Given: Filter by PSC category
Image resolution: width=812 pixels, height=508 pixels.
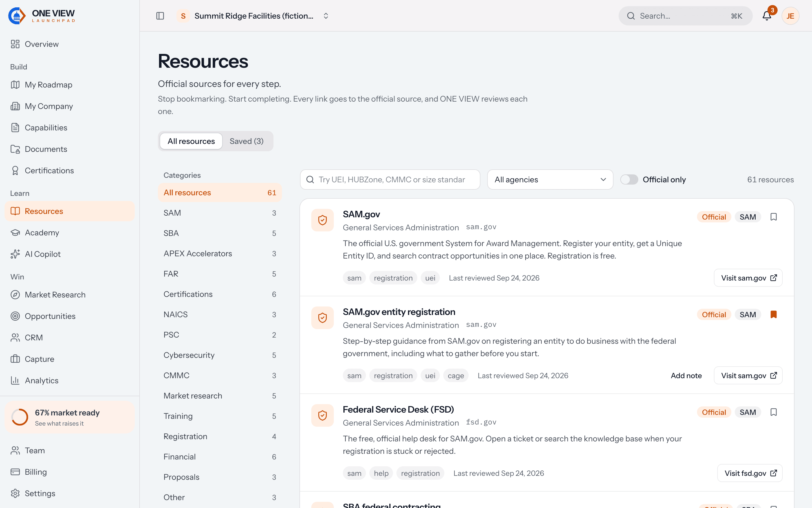Looking at the screenshot, I should (220, 335).
